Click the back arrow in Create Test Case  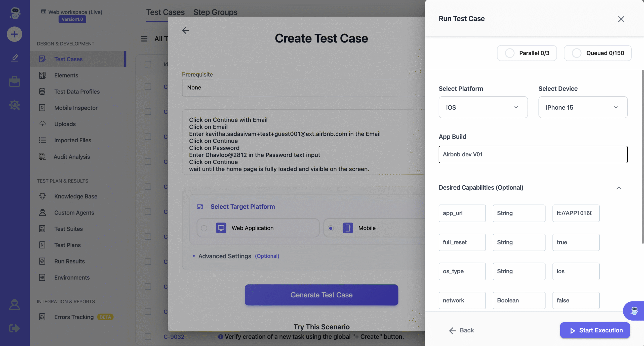point(185,30)
